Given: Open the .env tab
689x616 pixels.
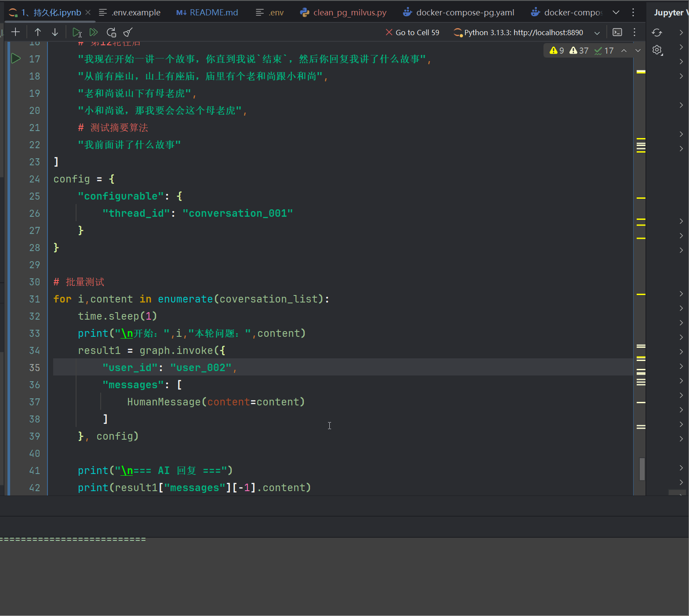Looking at the screenshot, I should pyautogui.click(x=270, y=12).
